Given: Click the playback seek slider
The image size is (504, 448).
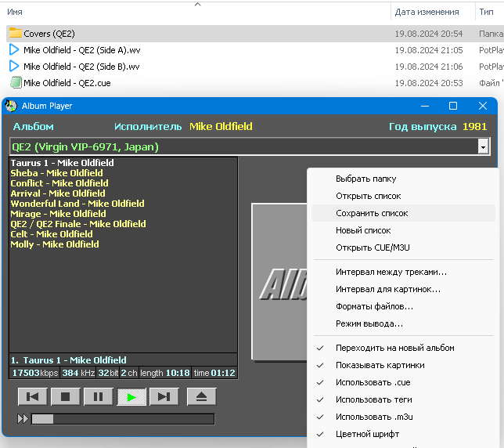Looking at the screenshot, I should pyautogui.click(x=123, y=419).
